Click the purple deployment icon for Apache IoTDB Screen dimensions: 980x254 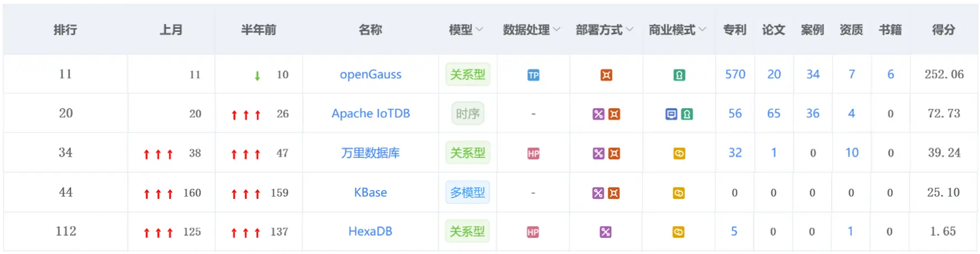pos(599,114)
